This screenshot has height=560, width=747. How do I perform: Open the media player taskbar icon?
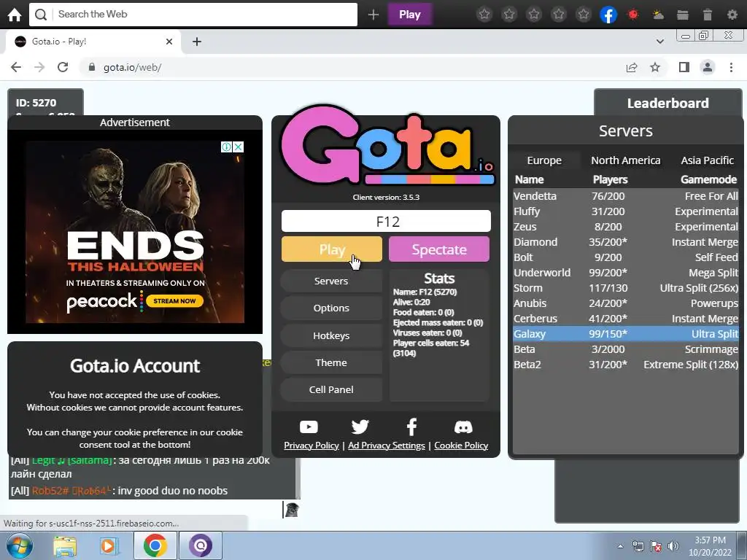click(x=109, y=546)
